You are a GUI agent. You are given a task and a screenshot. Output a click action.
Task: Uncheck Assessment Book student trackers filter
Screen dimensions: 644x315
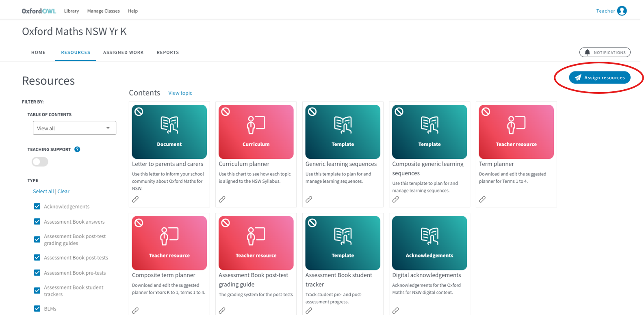tap(37, 291)
